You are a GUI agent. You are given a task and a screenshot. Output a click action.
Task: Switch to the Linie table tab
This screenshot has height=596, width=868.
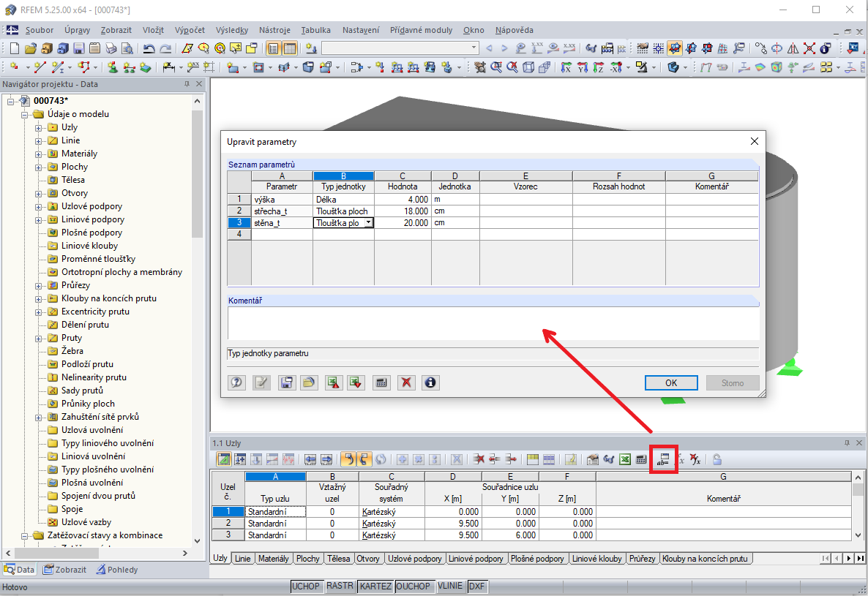(x=242, y=559)
